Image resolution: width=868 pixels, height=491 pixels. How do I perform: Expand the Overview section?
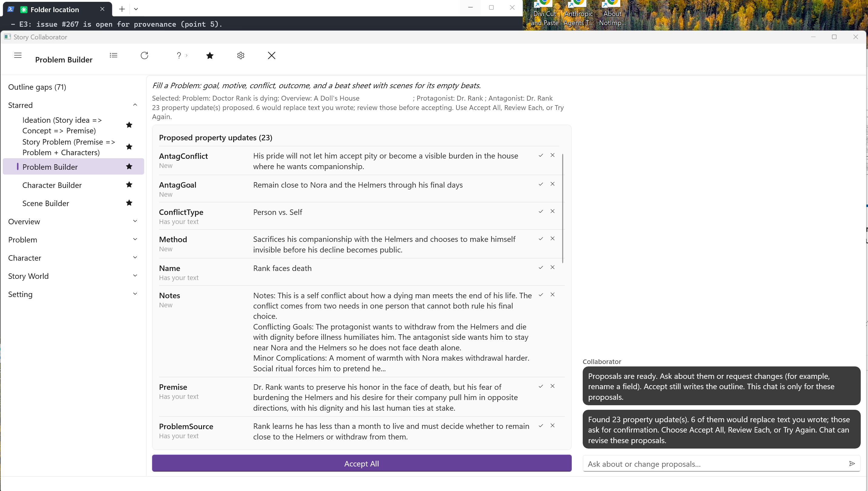(x=135, y=221)
